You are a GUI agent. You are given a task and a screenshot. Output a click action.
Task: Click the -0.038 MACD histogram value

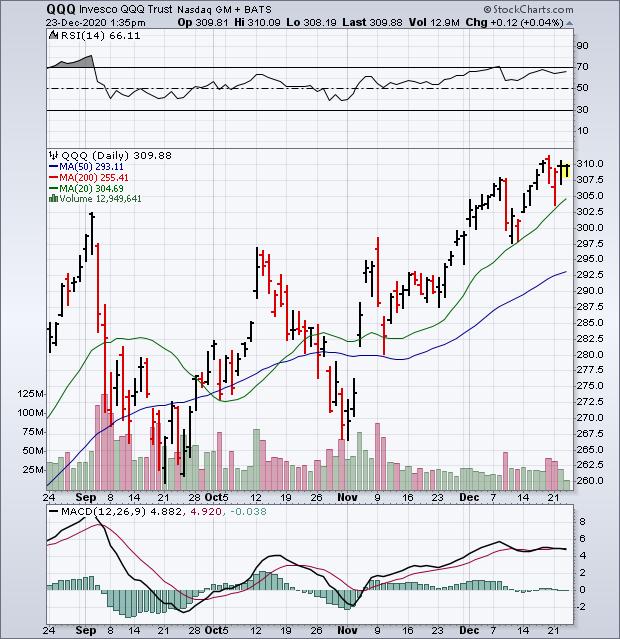[248, 511]
